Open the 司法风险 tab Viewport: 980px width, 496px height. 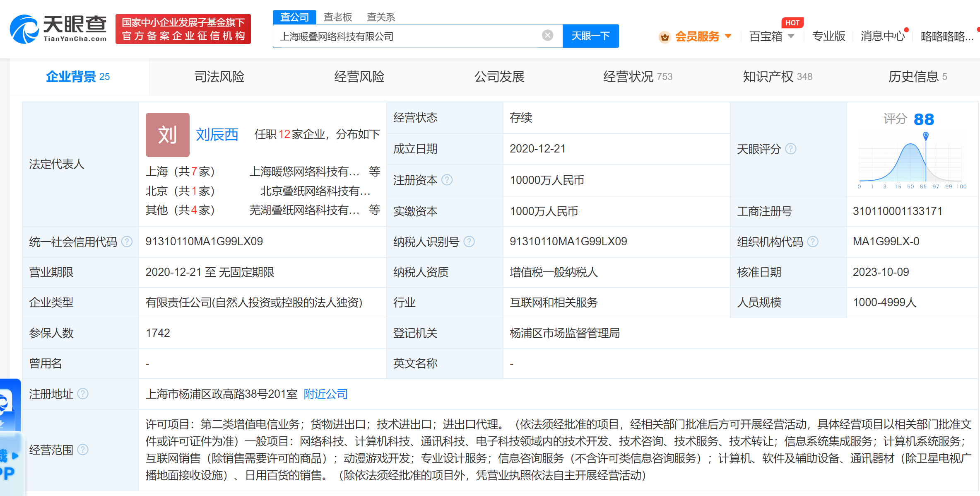(219, 77)
